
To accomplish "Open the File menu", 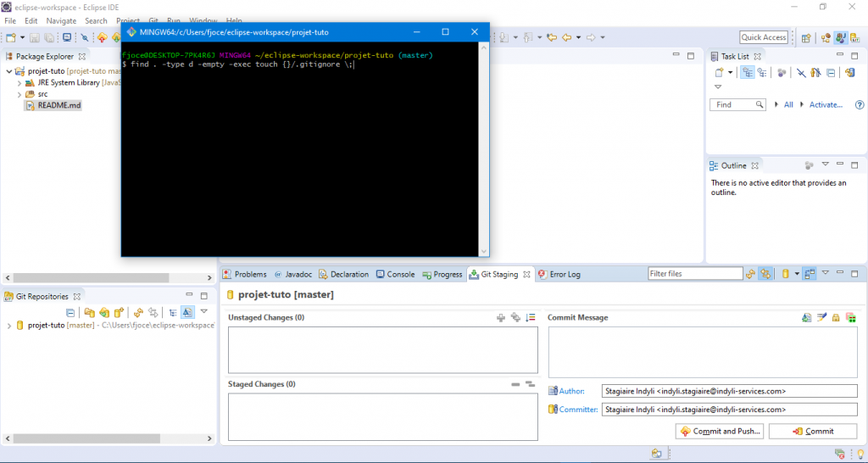I will pyautogui.click(x=10, y=20).
